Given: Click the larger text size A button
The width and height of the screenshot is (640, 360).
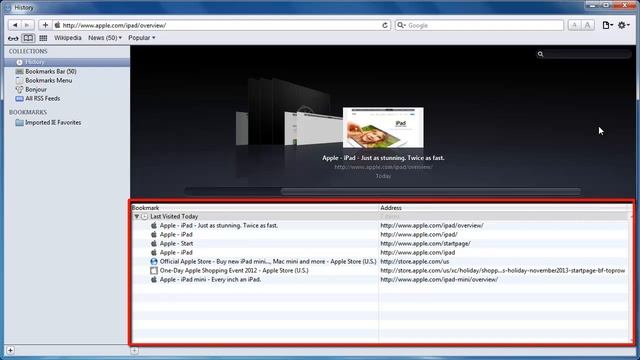Looking at the screenshot, I should click(x=587, y=25).
